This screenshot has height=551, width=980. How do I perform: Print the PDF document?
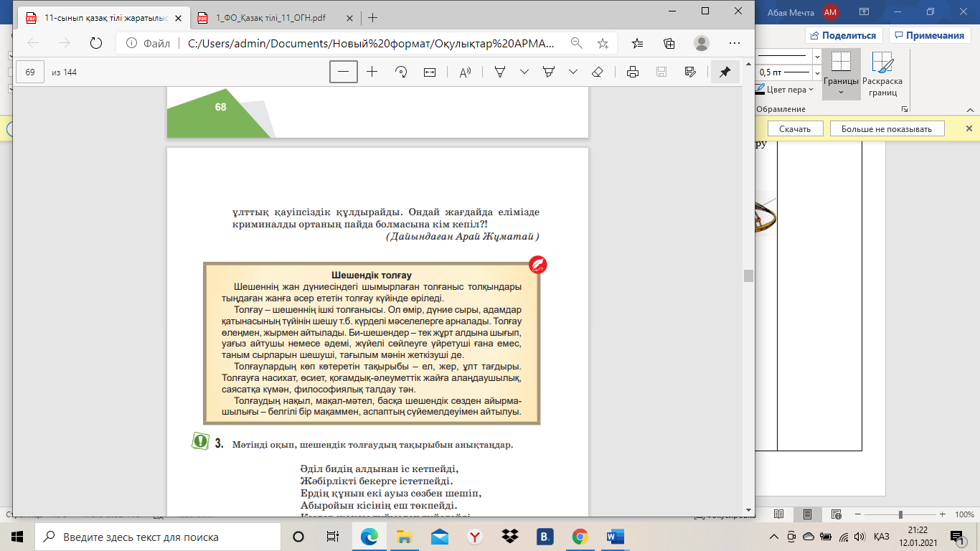coord(633,72)
